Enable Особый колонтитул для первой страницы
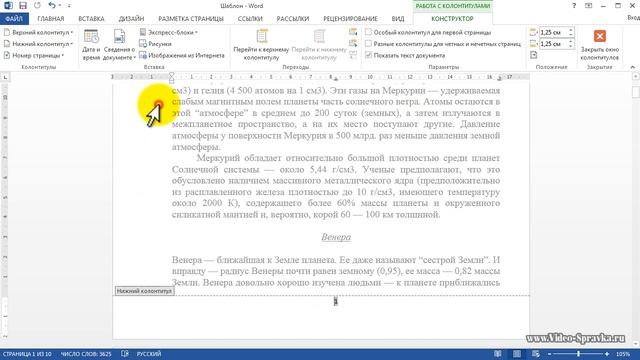 click(428, 32)
